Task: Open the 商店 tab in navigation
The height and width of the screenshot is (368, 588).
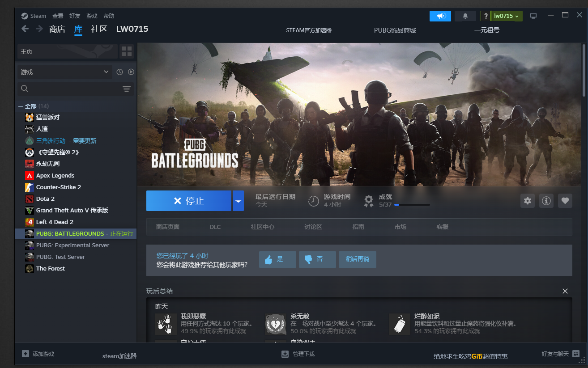Action: click(x=57, y=29)
